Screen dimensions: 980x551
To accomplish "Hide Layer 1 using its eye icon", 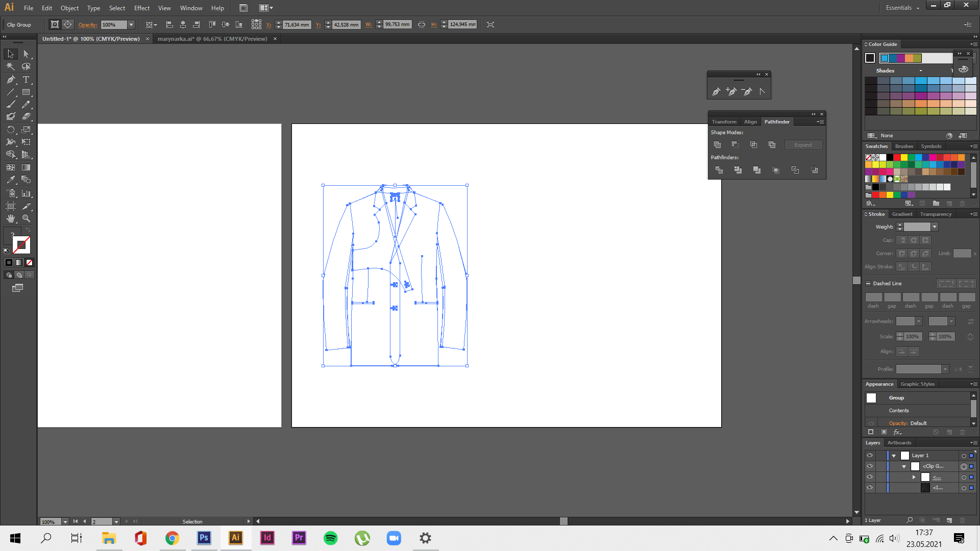I will [x=870, y=456].
